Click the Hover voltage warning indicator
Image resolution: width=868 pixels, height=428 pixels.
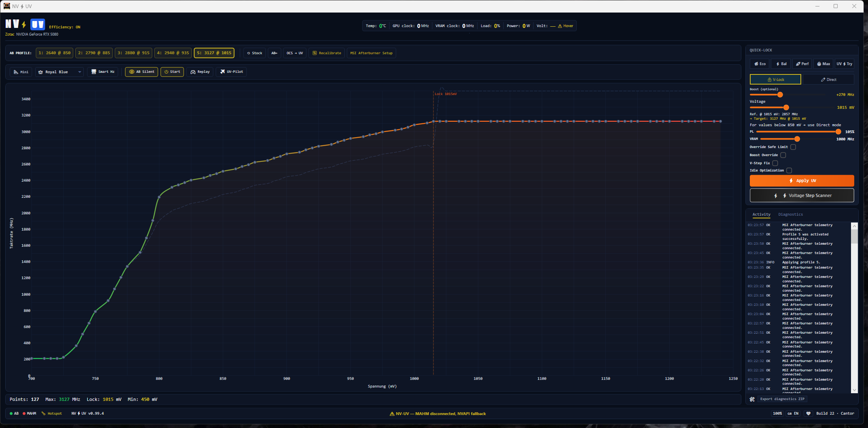point(565,26)
